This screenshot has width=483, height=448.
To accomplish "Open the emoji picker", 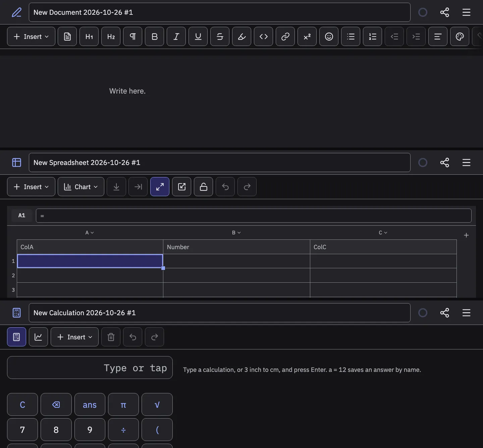I will (329, 37).
